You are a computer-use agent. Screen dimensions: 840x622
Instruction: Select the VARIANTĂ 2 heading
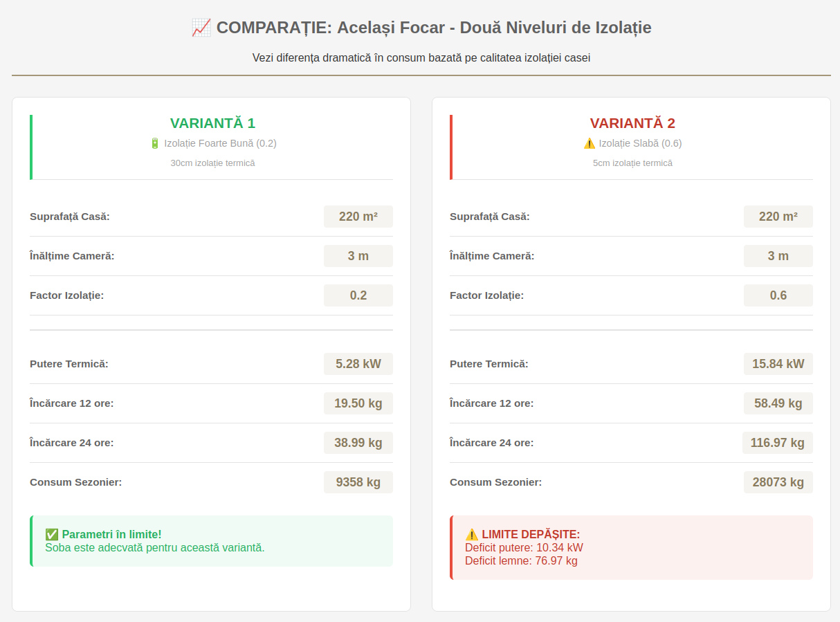pyautogui.click(x=632, y=123)
